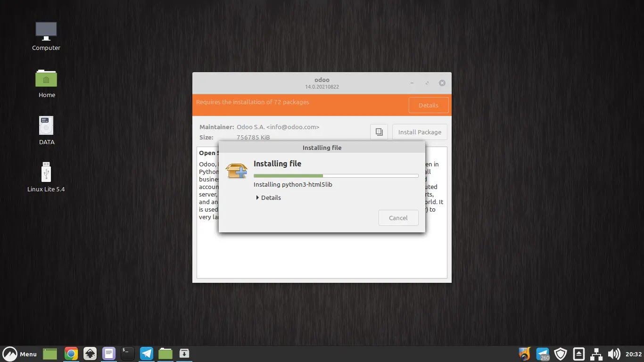Click 'Installing python3-html5lib' status text

click(x=293, y=184)
